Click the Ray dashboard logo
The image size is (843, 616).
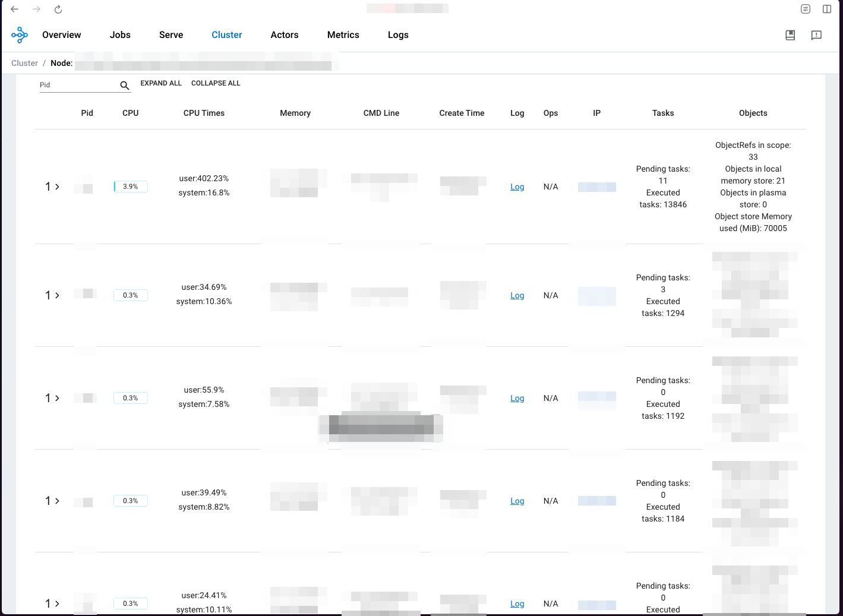click(x=20, y=34)
